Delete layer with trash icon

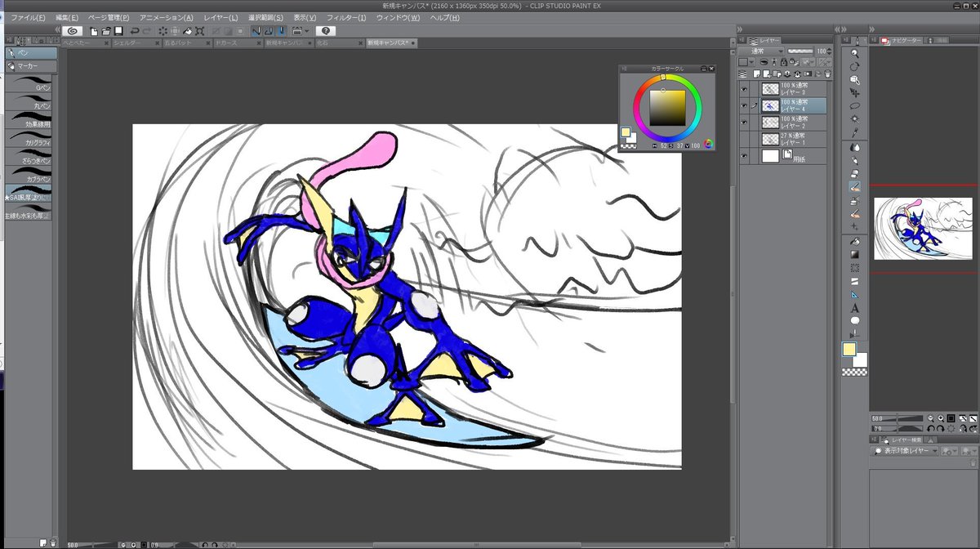827,73
